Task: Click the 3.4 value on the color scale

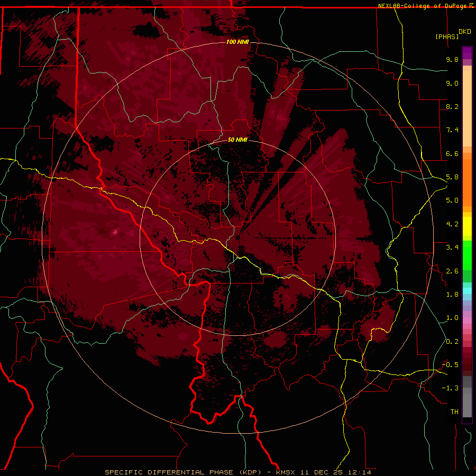Action: click(x=452, y=248)
